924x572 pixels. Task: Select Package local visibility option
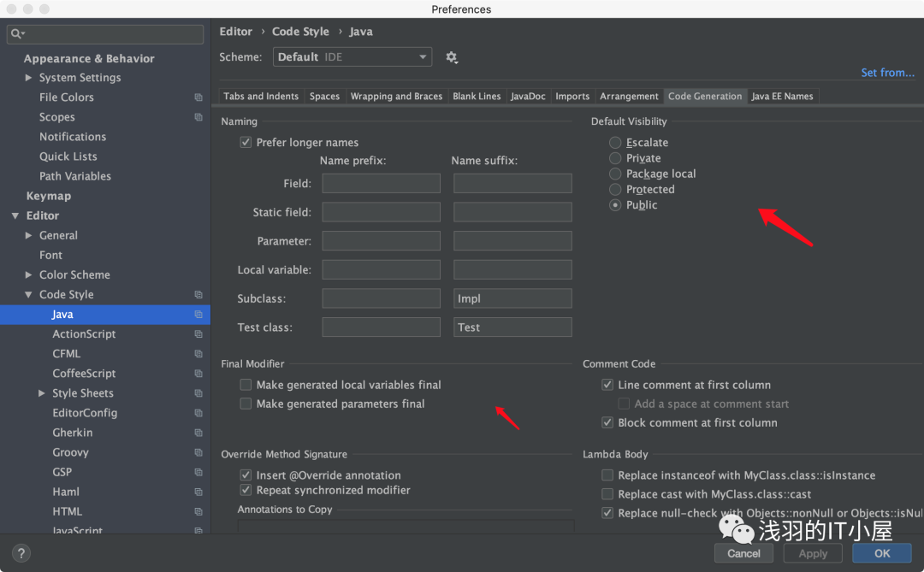point(615,174)
